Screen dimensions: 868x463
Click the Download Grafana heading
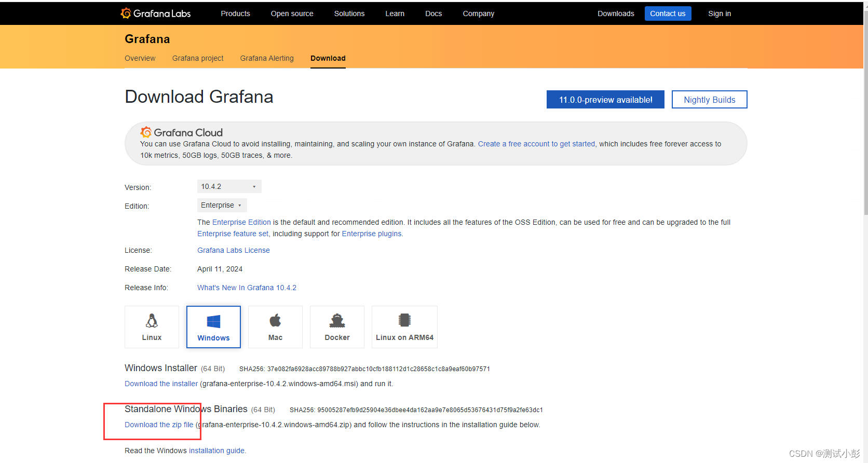point(199,97)
